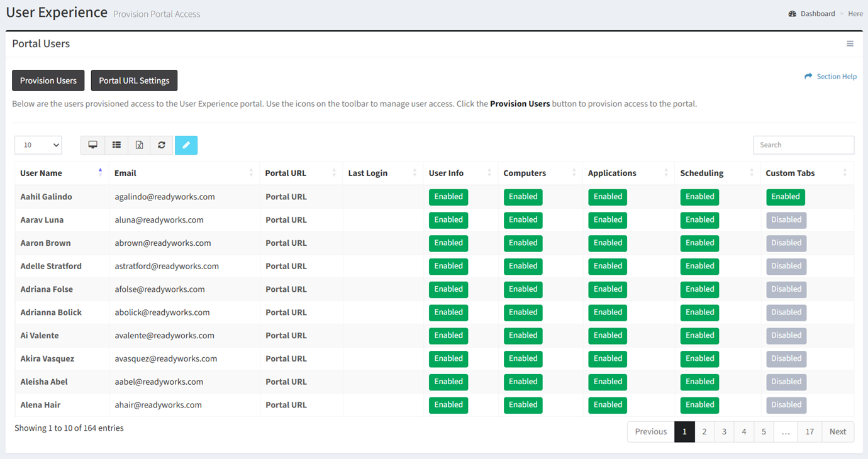Click email avasquez@readyworks.com
Viewport: 868px width, 459px height.
pyautogui.click(x=166, y=359)
